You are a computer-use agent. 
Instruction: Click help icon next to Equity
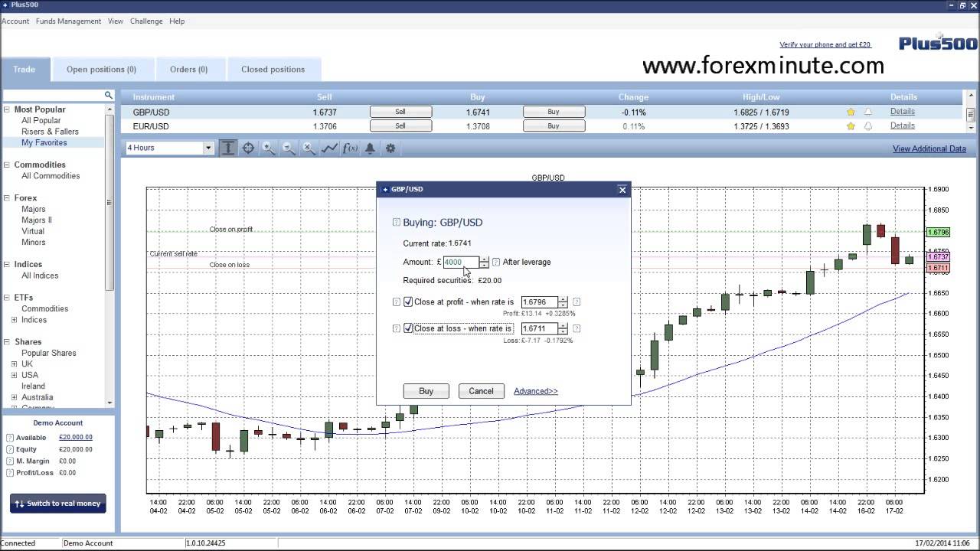pos(10,449)
